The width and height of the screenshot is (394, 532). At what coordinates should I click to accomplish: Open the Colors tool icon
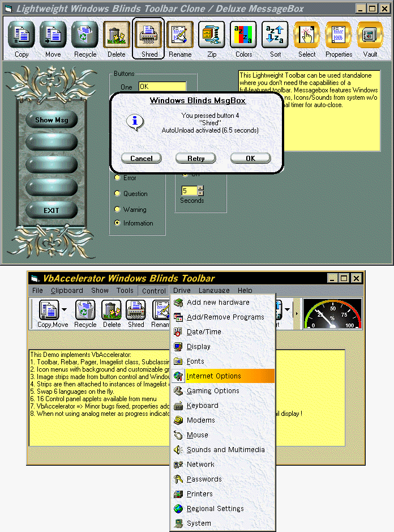243,36
